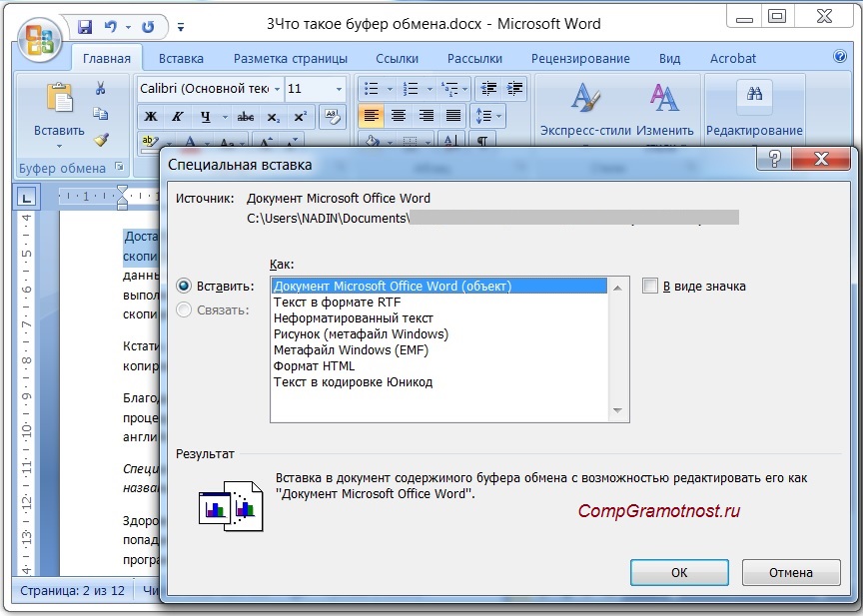Align text to the right
Viewport: 863px width, 616px height.
(x=426, y=116)
